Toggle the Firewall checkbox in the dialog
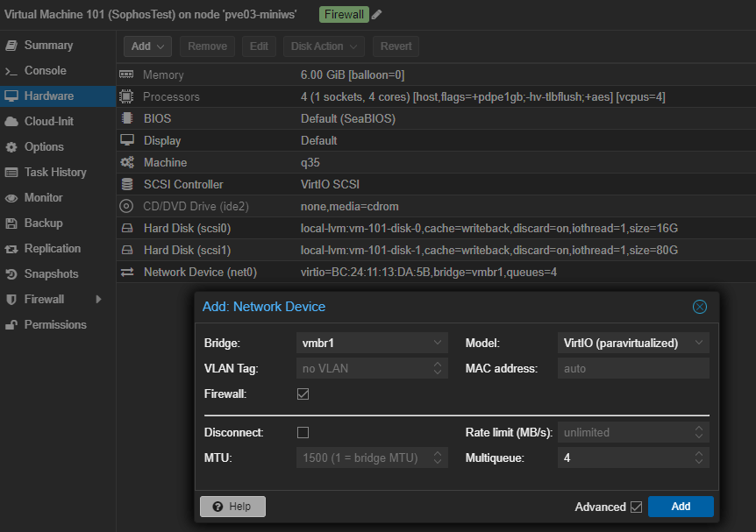The height and width of the screenshot is (532, 756). [303, 394]
